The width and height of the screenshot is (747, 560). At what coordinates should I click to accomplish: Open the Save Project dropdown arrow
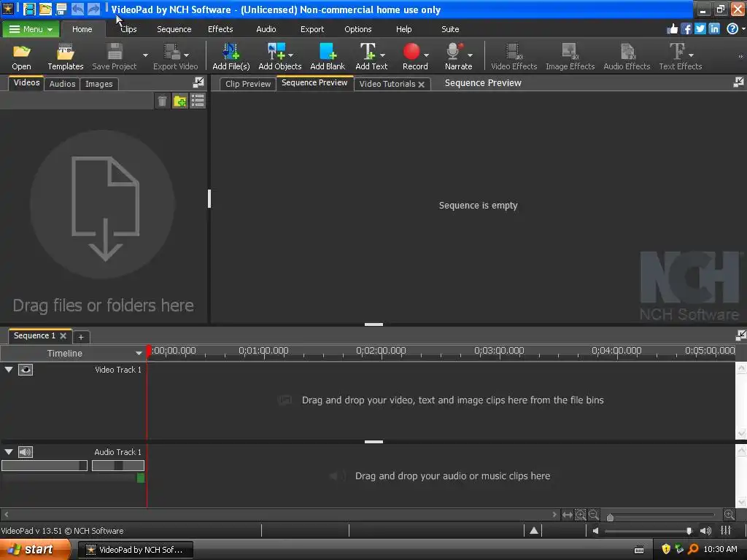[x=145, y=55]
